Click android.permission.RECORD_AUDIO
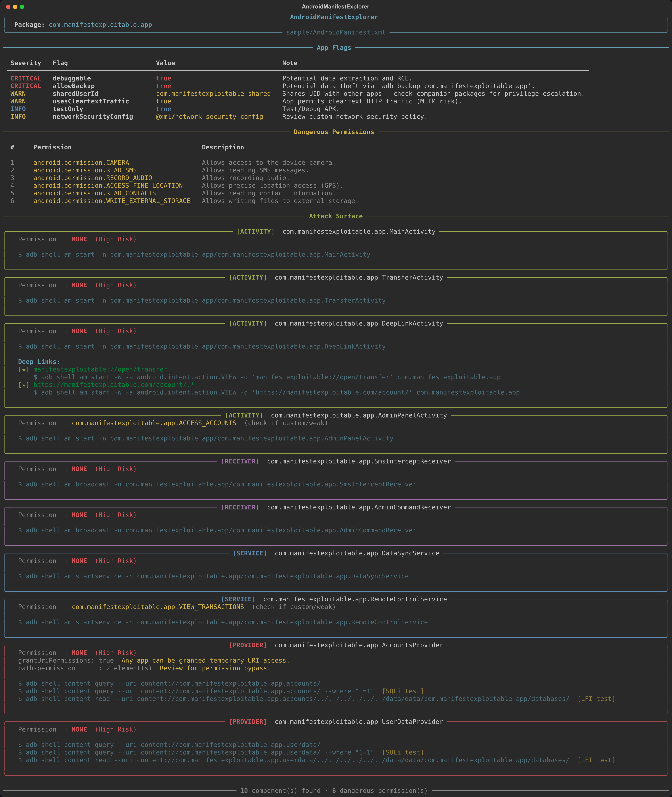This screenshot has height=797, width=672. [x=93, y=178]
